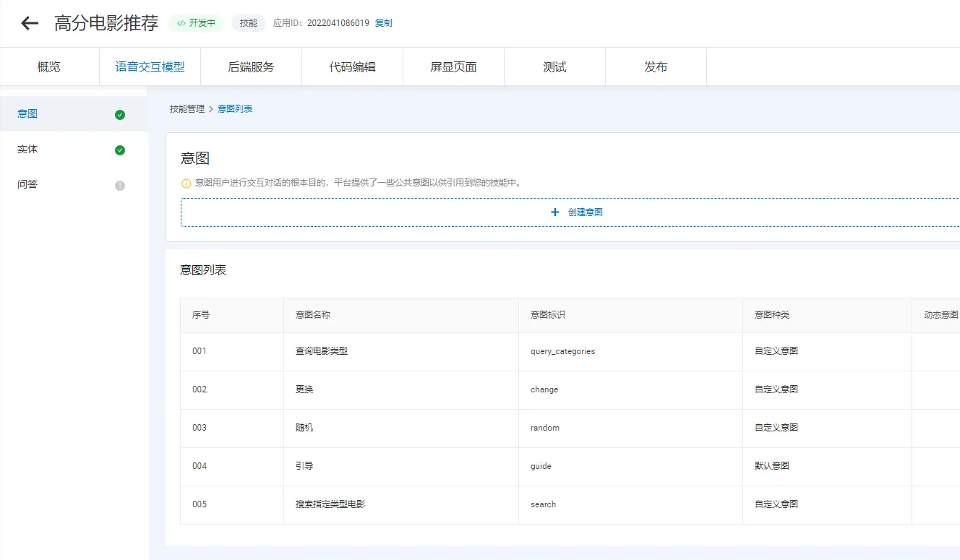960x560 pixels.
Task: Open the 屏显页面 tab
Action: click(x=453, y=67)
